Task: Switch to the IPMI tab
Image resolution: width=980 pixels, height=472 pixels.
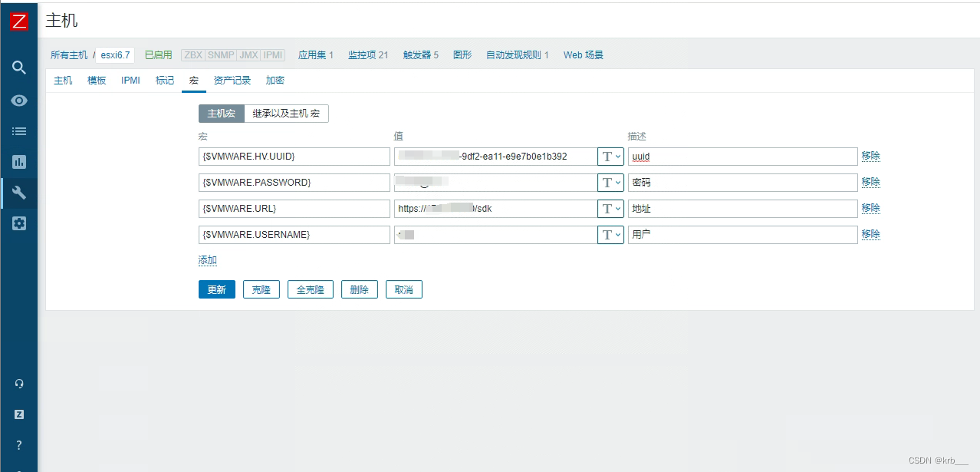Action: pyautogui.click(x=130, y=80)
